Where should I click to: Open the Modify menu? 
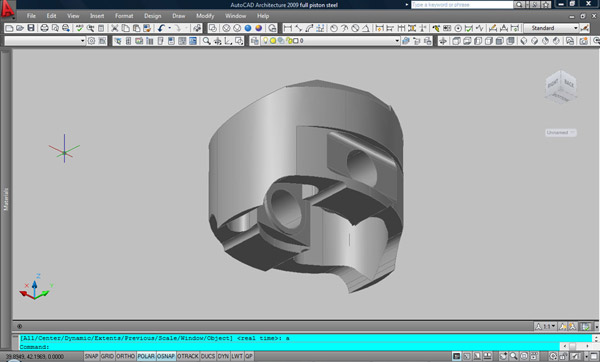tap(205, 16)
